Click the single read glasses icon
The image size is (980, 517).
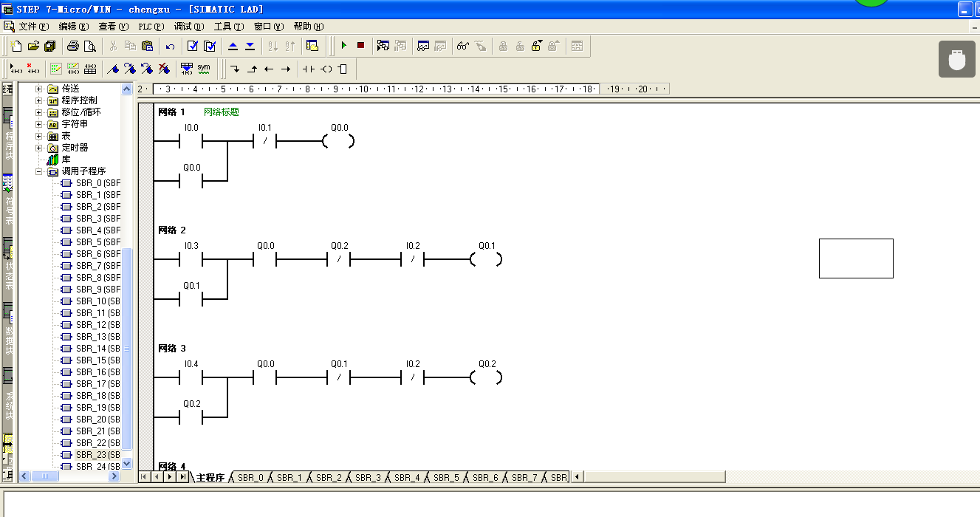463,46
